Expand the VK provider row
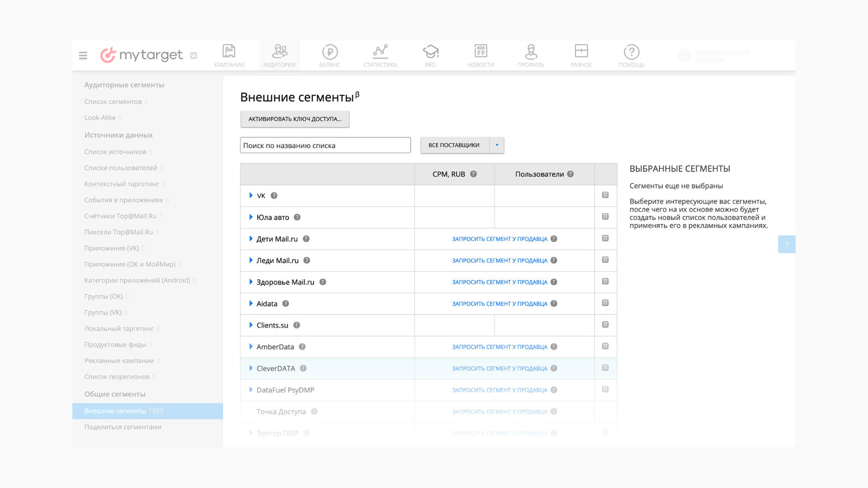This screenshot has height=488, width=868. (251, 196)
